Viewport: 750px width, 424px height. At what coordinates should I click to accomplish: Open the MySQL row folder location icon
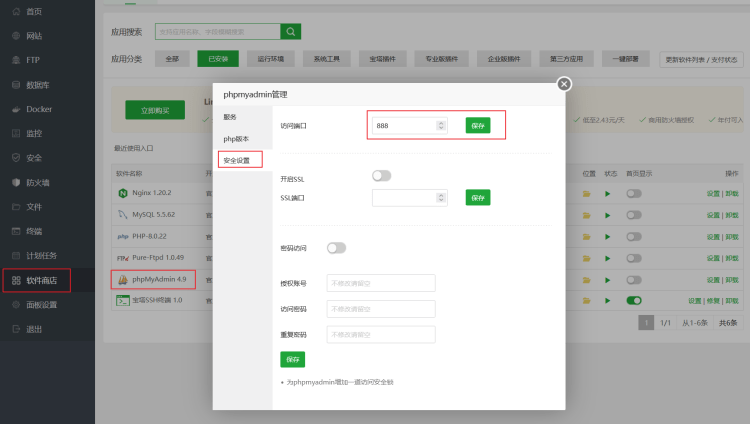[586, 215]
